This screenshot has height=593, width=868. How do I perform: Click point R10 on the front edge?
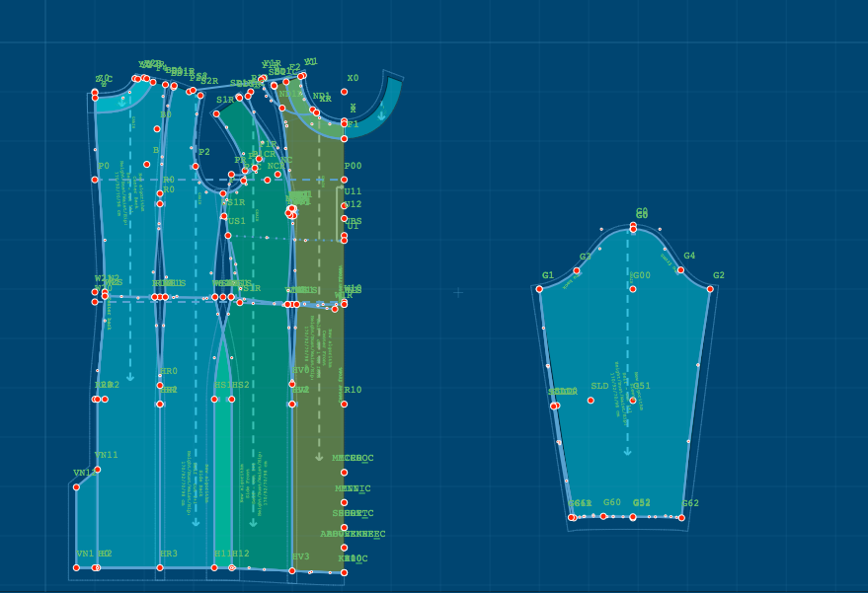(344, 403)
